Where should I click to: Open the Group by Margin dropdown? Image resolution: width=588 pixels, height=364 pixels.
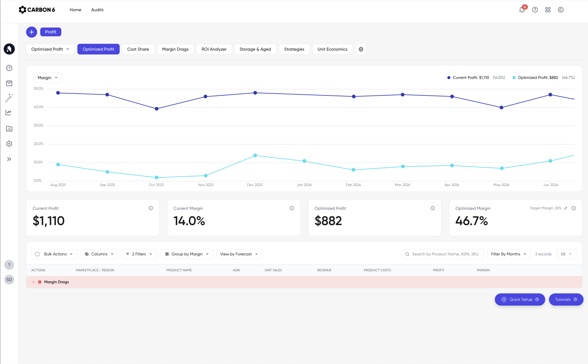pos(187,254)
